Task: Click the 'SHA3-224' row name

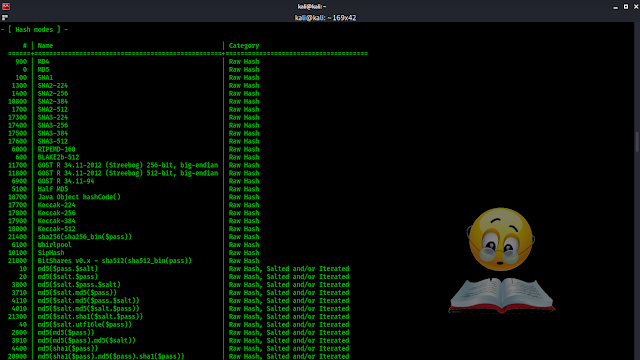Action: coord(53,117)
